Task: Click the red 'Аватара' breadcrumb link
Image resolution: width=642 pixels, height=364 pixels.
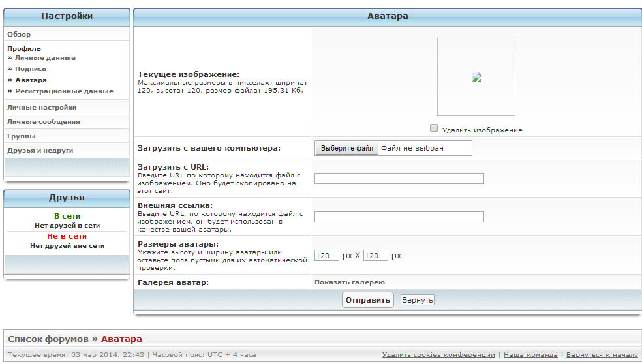Action: click(121, 339)
